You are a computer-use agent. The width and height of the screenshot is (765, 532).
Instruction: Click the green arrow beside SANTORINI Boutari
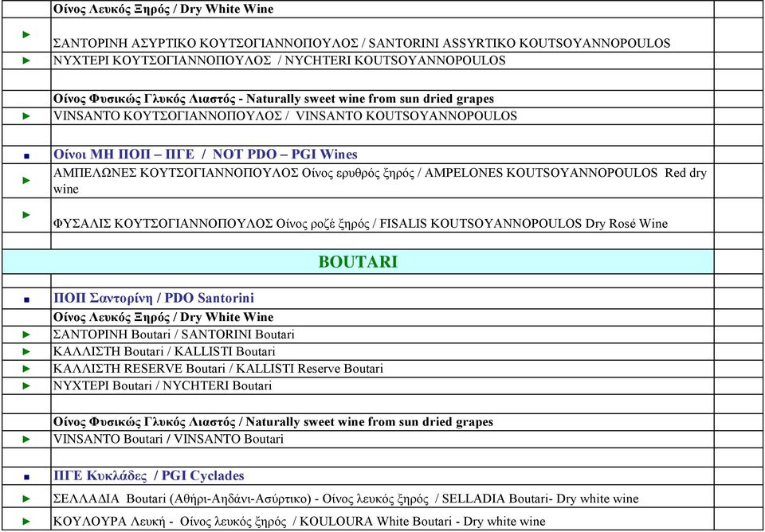26,334
